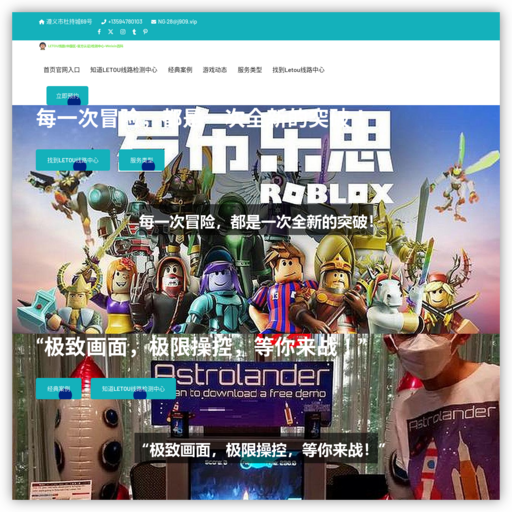
Task: Click the email address ending in j909.vip
Action: pyautogui.click(x=177, y=22)
